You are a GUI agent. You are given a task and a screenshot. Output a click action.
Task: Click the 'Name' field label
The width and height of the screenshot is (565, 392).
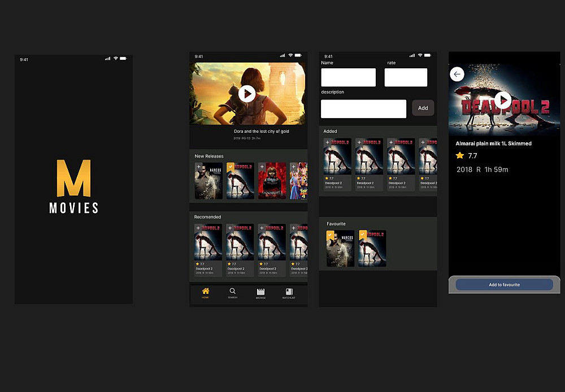click(x=327, y=63)
